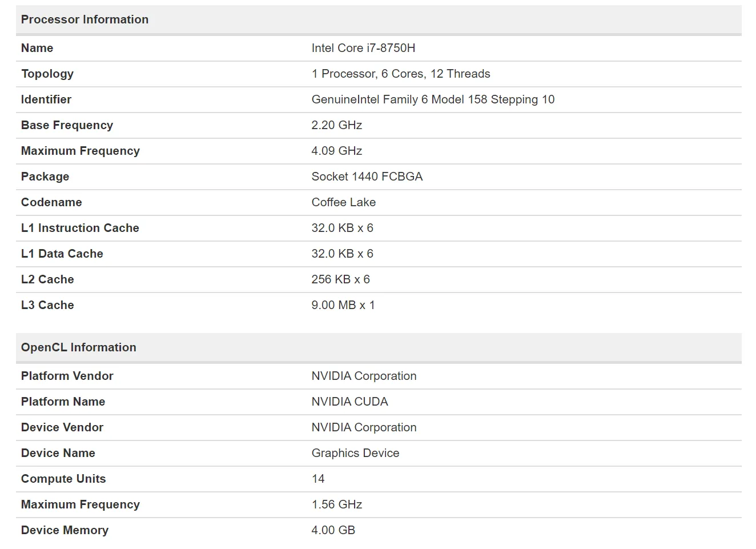
Task: Select the Compute Units value 14
Action: point(317,479)
